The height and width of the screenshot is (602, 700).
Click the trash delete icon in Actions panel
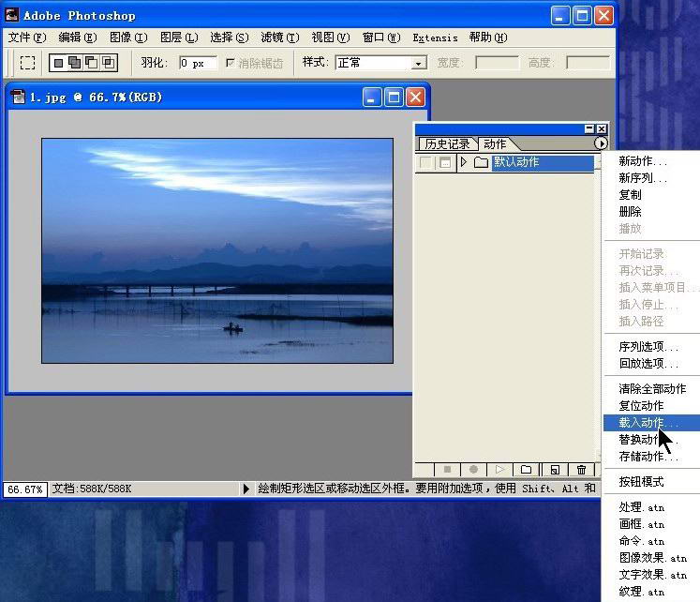click(x=581, y=470)
